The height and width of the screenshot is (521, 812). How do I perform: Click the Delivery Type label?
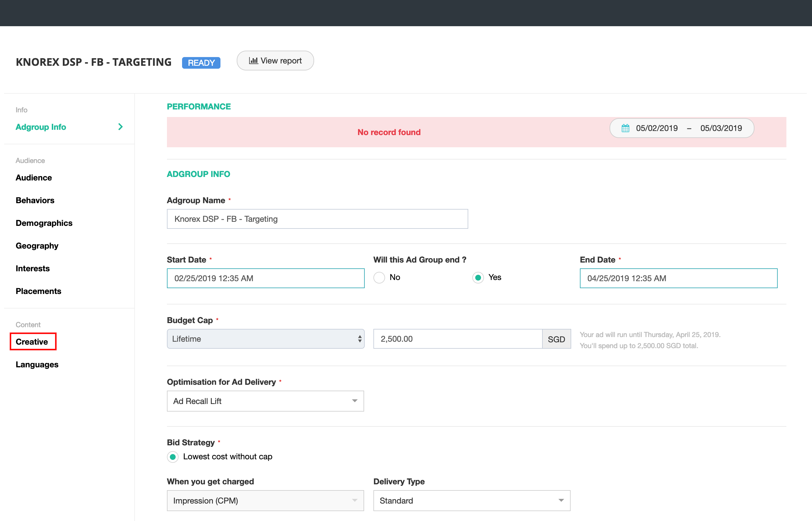pos(399,481)
